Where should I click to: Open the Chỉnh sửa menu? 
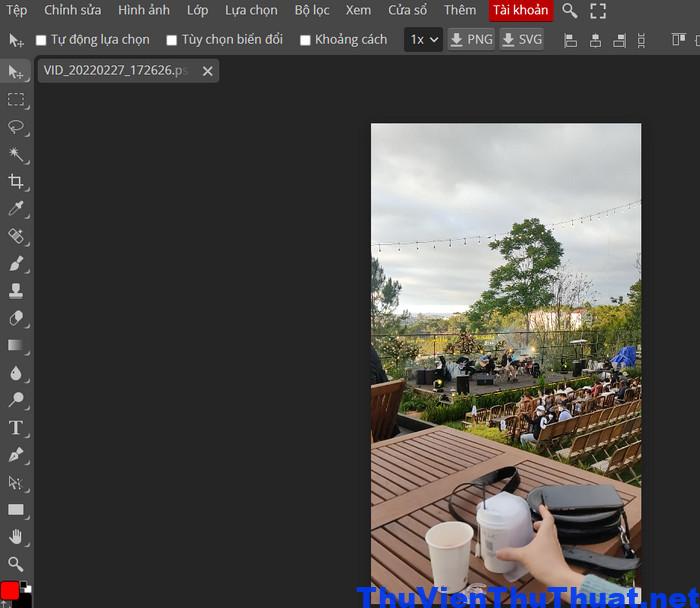72,10
